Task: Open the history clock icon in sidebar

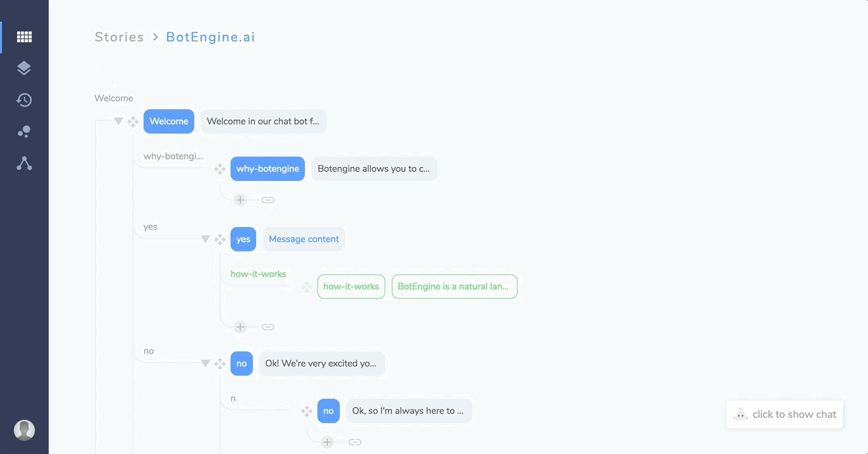Action: click(24, 100)
